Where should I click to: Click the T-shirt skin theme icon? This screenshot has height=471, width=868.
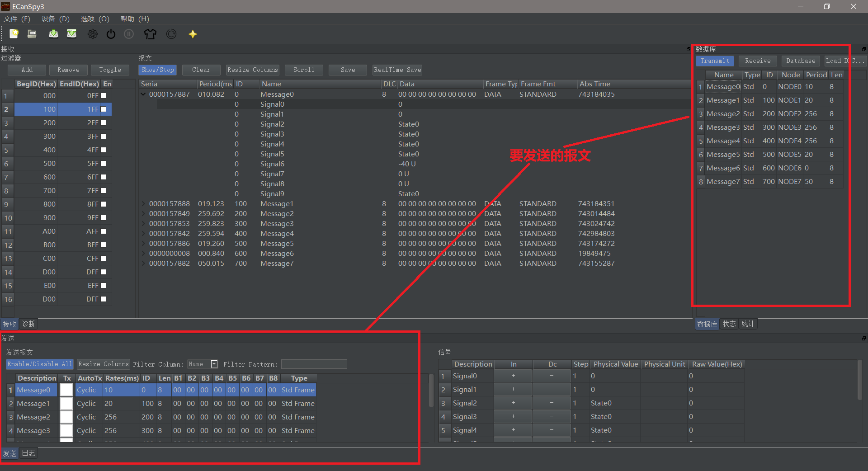[x=150, y=34]
